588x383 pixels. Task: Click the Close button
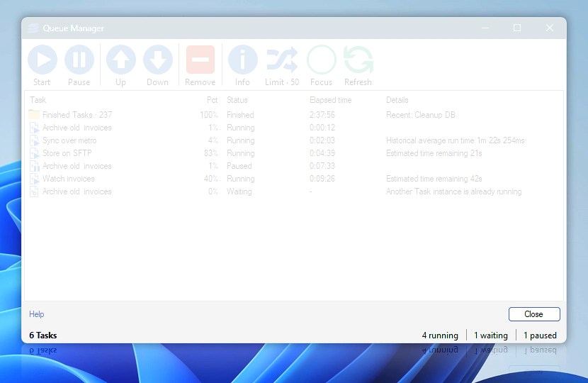click(534, 314)
